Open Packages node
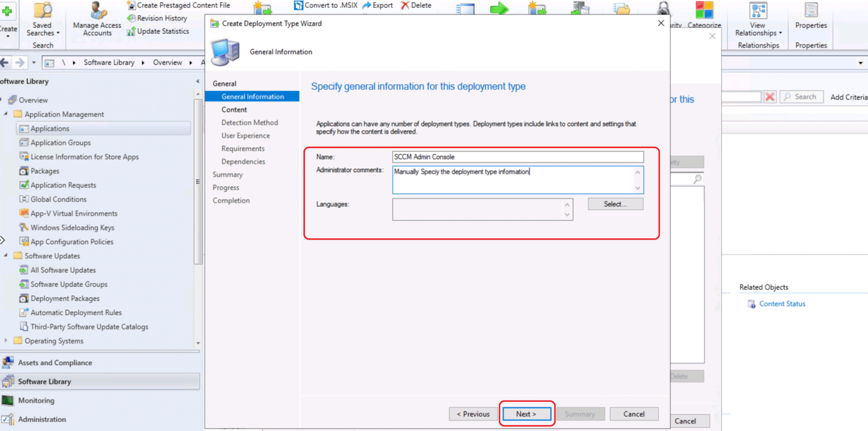The image size is (868, 431). 44,171
